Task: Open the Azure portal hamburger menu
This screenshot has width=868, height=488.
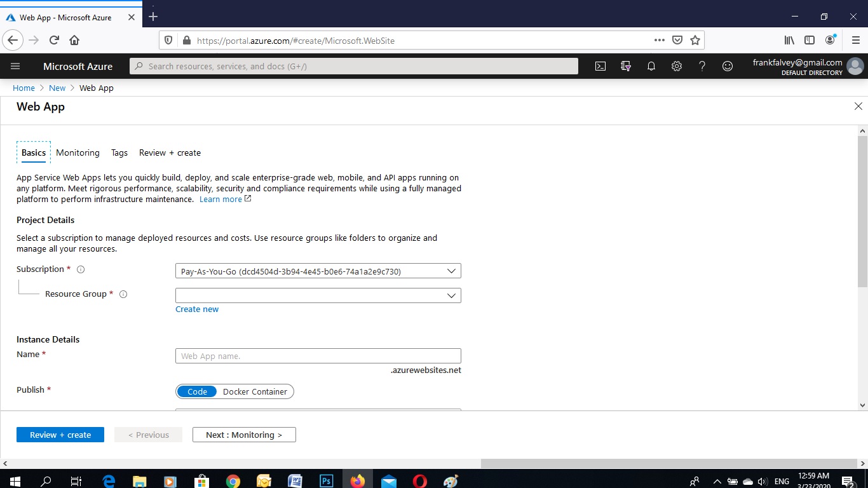Action: (x=16, y=66)
